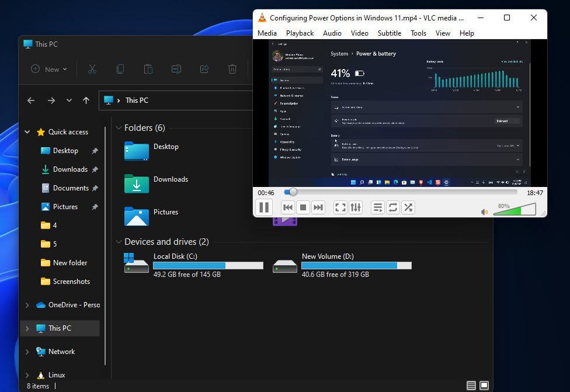
Task: Click the total duration 18:47 label
Action: pos(535,193)
